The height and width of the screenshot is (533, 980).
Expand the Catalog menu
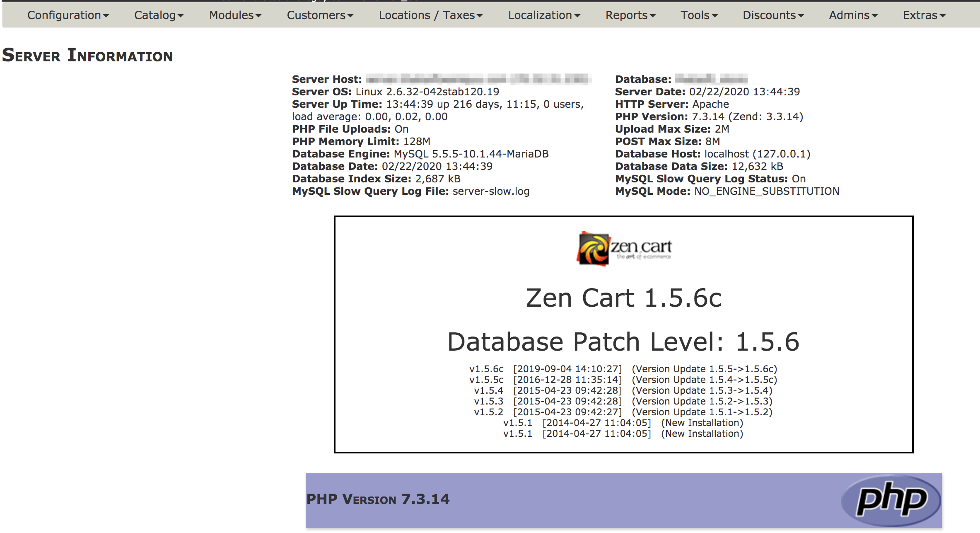(x=159, y=15)
